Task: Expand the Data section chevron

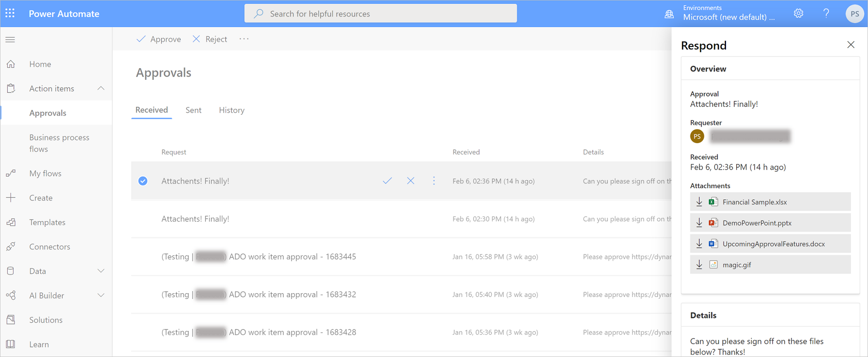Action: coord(101,271)
